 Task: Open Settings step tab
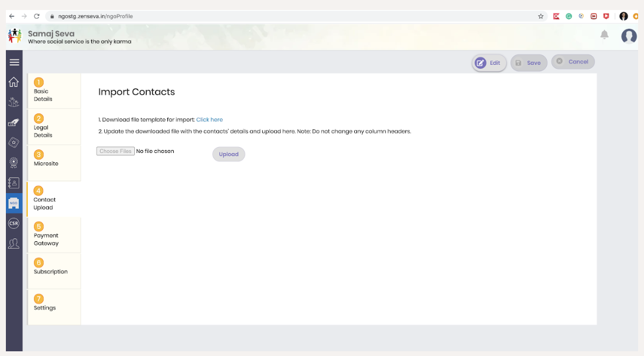click(54, 307)
